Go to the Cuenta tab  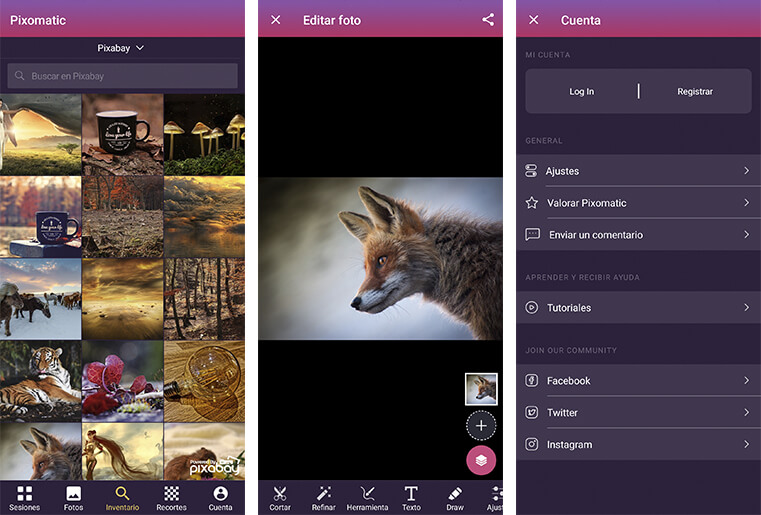coord(220,498)
